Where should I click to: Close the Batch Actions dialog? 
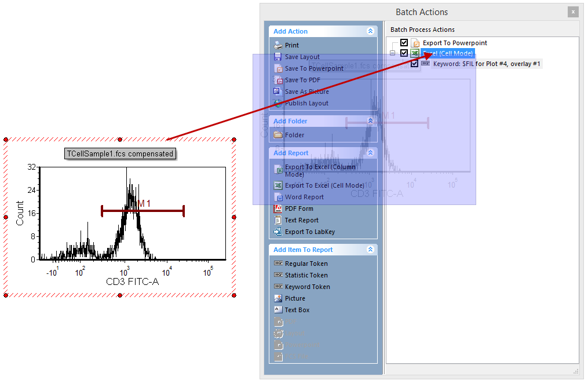tap(572, 12)
